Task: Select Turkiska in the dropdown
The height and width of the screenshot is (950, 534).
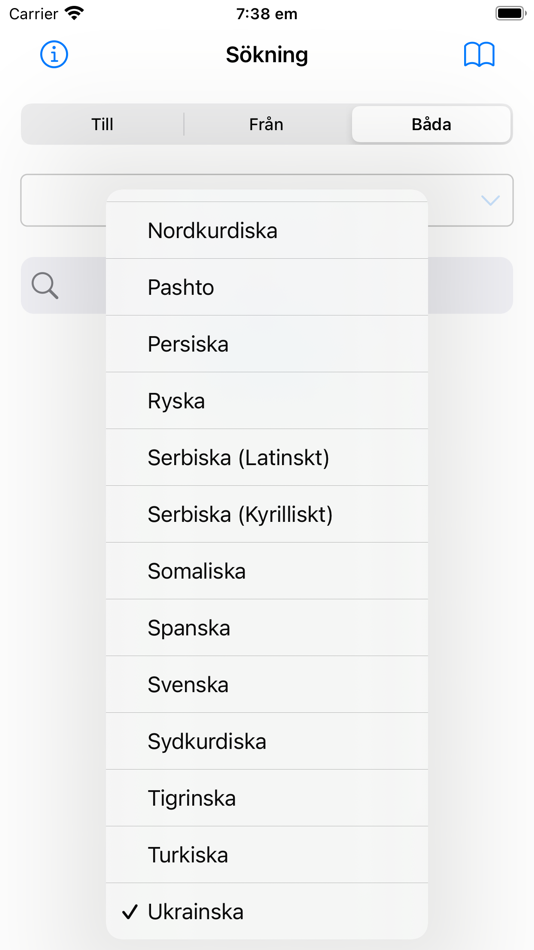Action: 267,855
